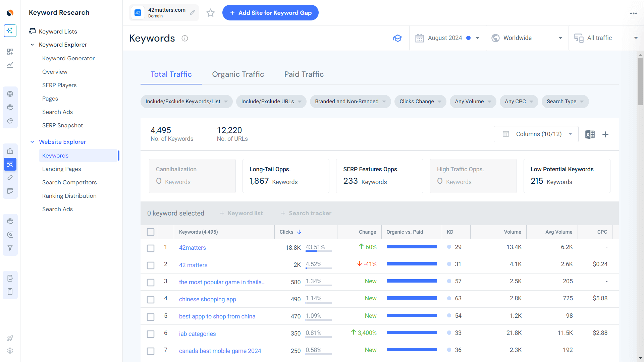Select the AI sparkle assistant icon in sidebar

(10, 31)
